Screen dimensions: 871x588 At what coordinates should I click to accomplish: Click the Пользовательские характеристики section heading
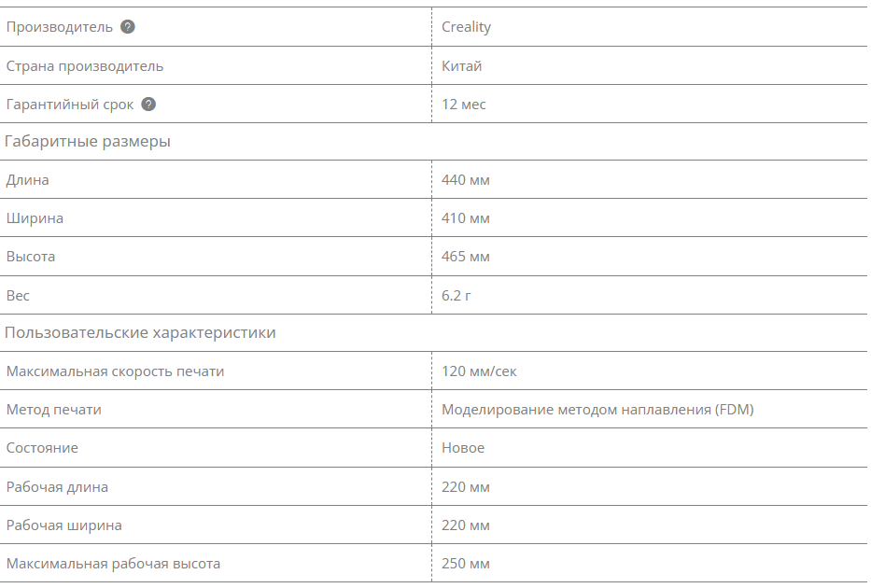pyautogui.click(x=140, y=333)
